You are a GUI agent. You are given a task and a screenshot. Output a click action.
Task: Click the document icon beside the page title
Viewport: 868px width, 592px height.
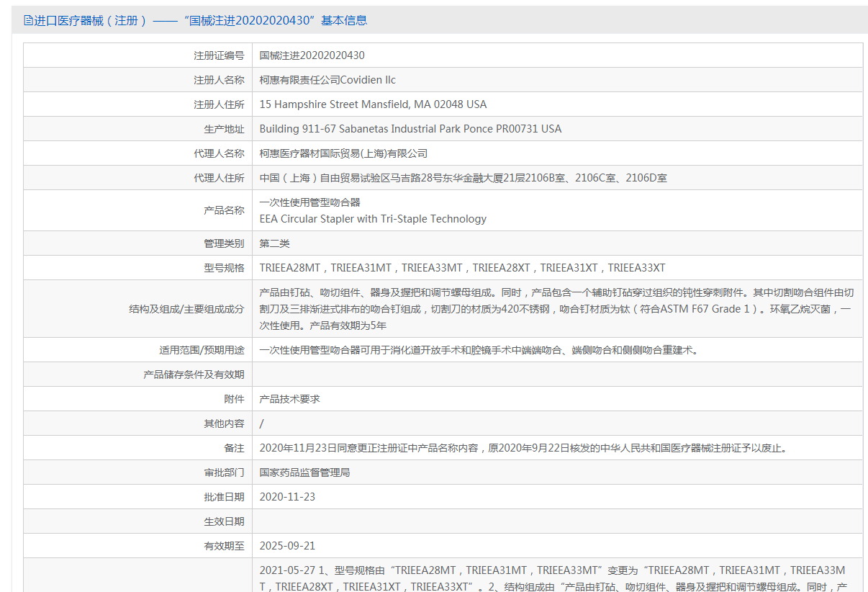coord(28,21)
